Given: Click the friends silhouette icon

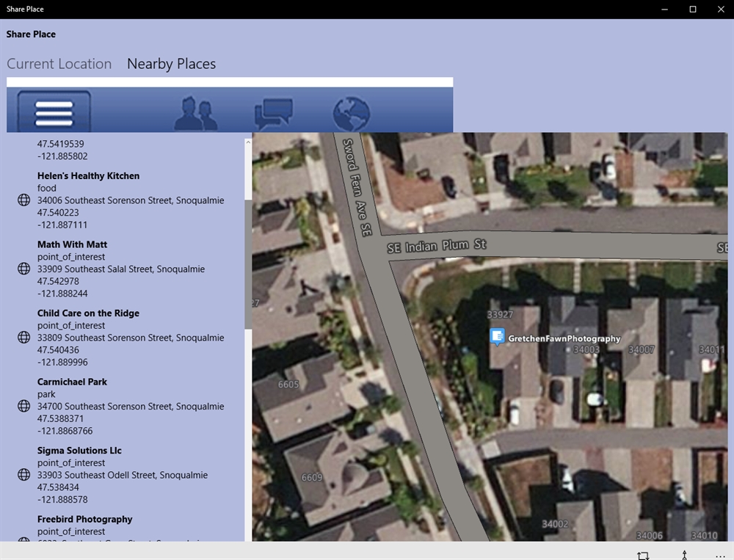Looking at the screenshot, I should (196, 113).
